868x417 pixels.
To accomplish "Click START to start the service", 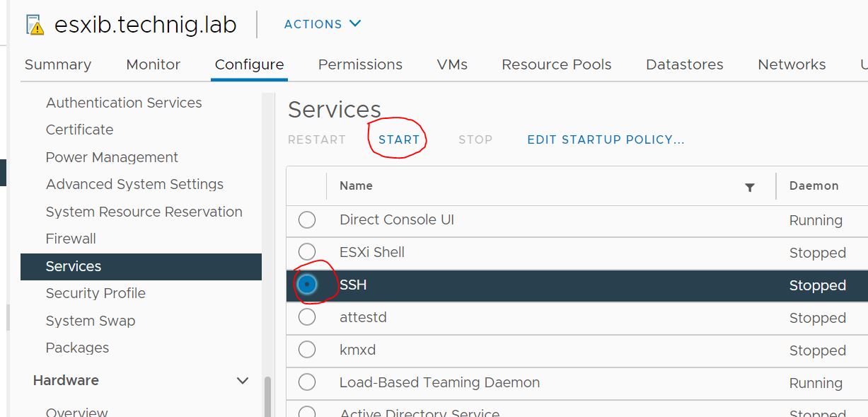I will 399,139.
